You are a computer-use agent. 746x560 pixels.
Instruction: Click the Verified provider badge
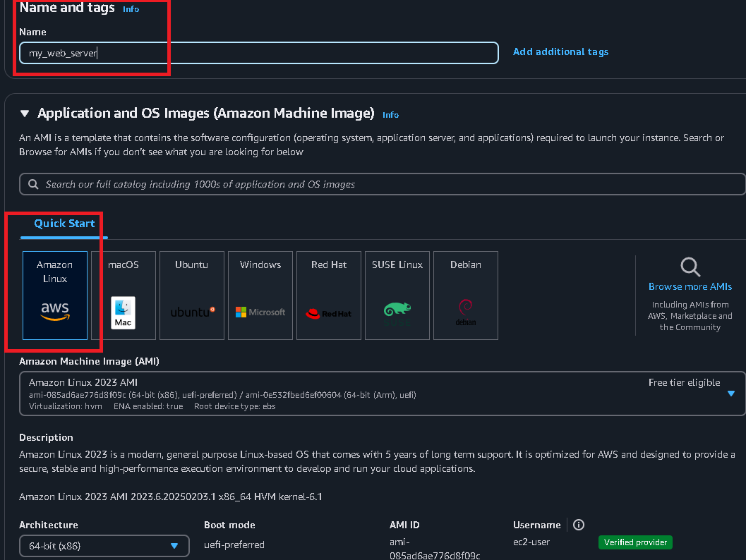pos(635,542)
